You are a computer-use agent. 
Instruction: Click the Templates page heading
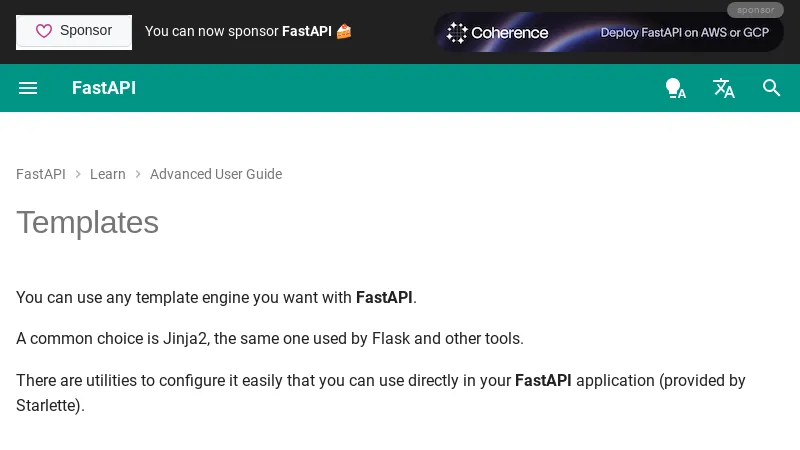click(x=88, y=222)
